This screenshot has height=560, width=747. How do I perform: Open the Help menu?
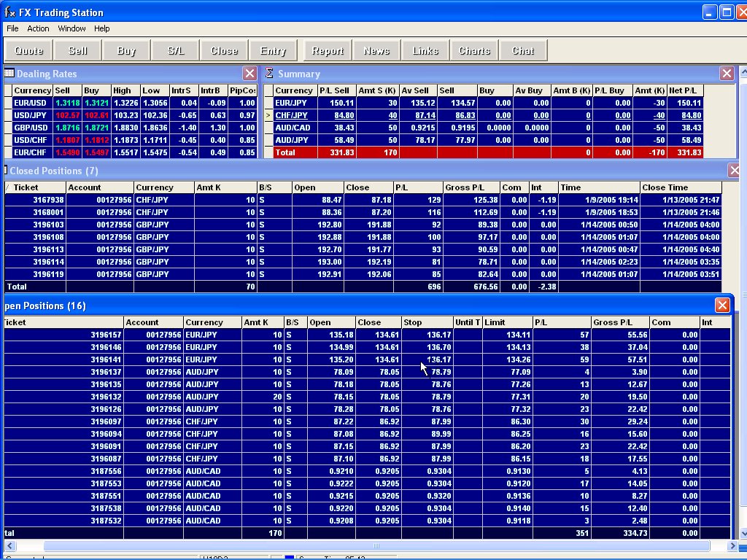coord(102,28)
